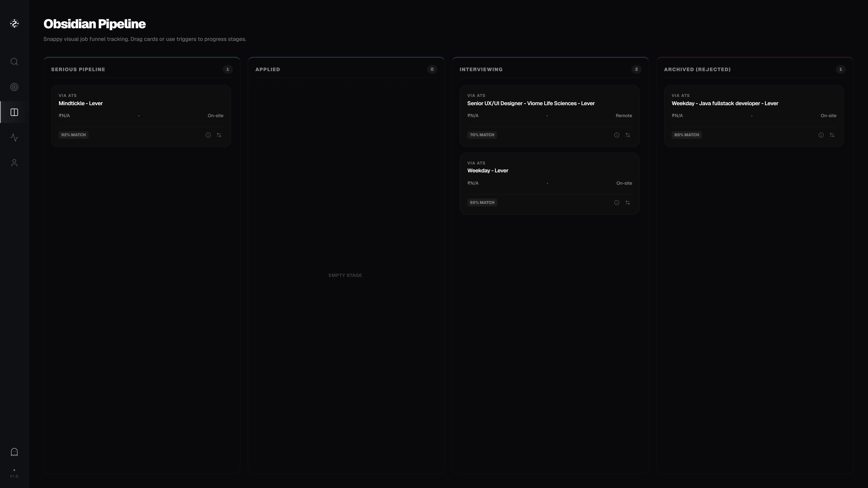Open info for Weekday - Lever card
Image resolution: width=868 pixels, height=488 pixels.
617,203
